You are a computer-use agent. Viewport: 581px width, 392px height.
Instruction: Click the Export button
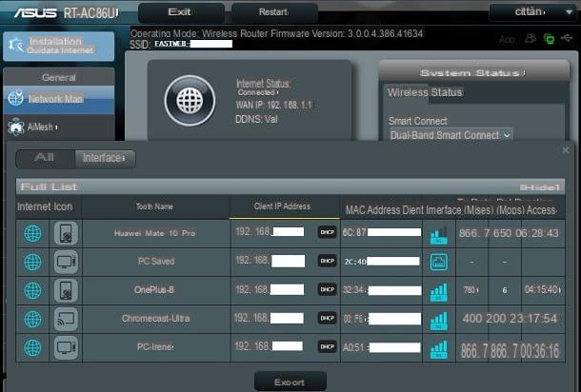tap(290, 382)
